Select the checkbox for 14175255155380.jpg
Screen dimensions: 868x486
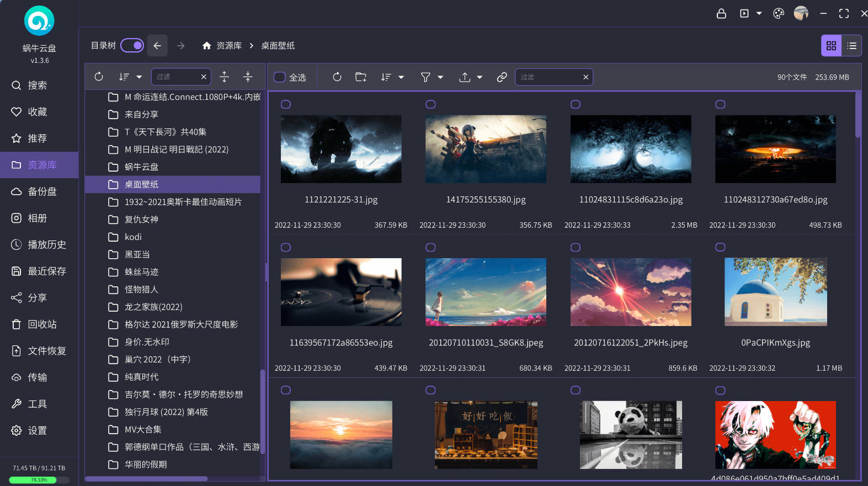pos(430,104)
